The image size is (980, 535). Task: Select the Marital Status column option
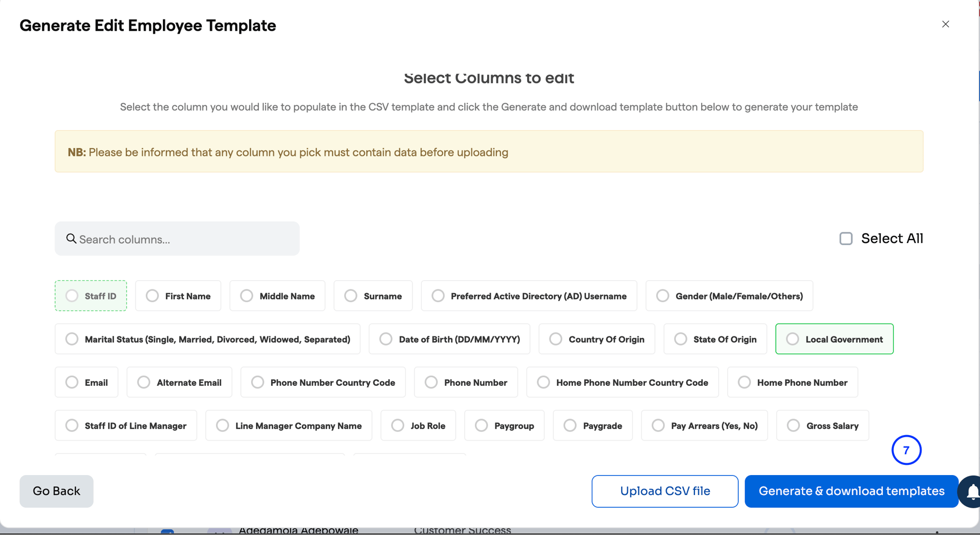pyautogui.click(x=208, y=339)
